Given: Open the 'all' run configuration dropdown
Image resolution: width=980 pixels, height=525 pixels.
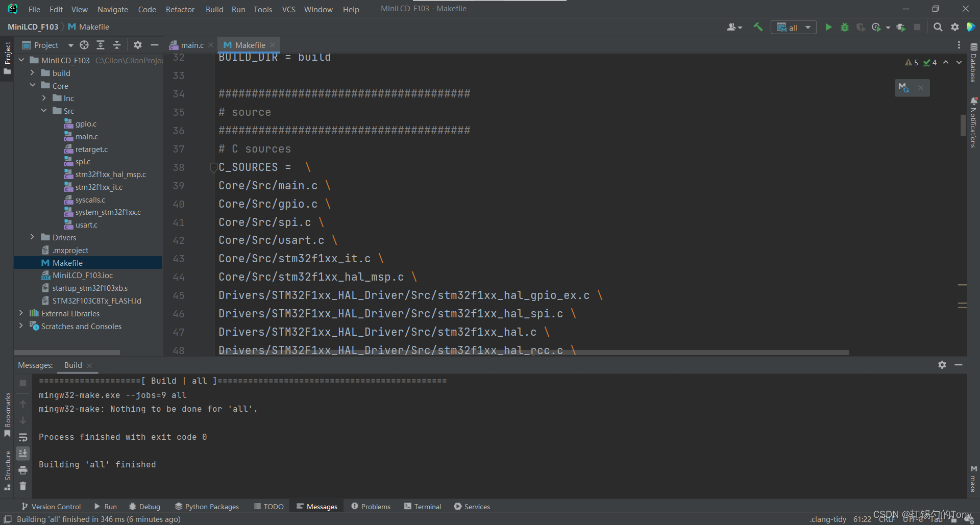Looking at the screenshot, I should tap(794, 28).
